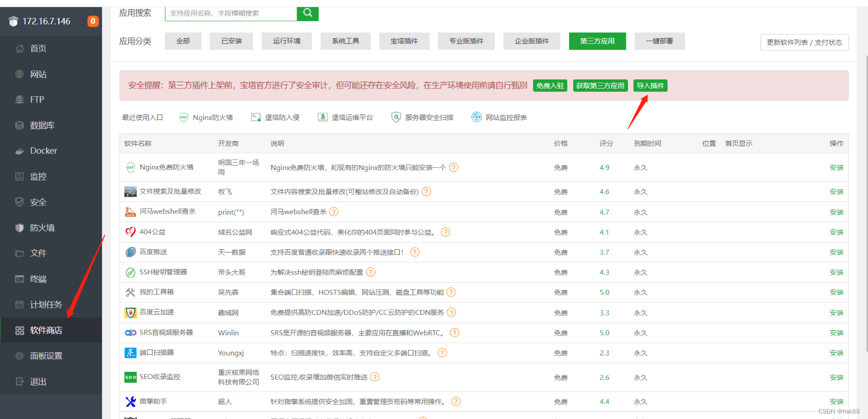The width and height of the screenshot is (868, 419).
Task: Click the 河马webshell查杀 row icon
Action: [x=130, y=211]
